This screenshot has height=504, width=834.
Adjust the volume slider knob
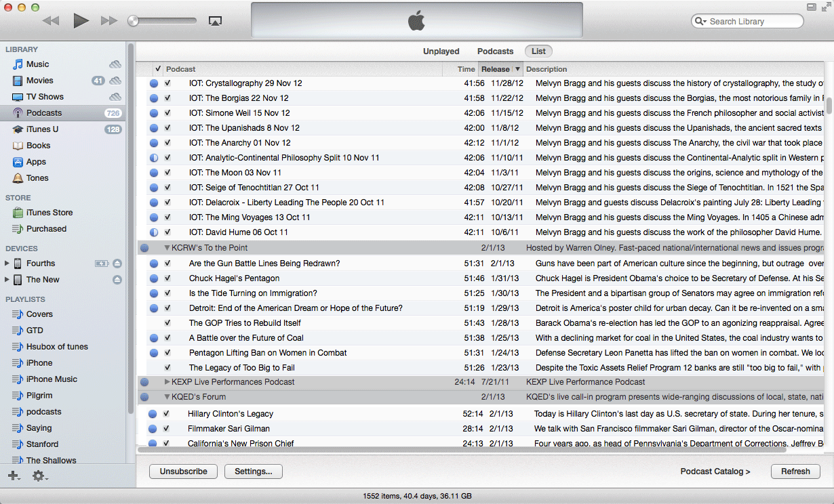click(x=134, y=21)
